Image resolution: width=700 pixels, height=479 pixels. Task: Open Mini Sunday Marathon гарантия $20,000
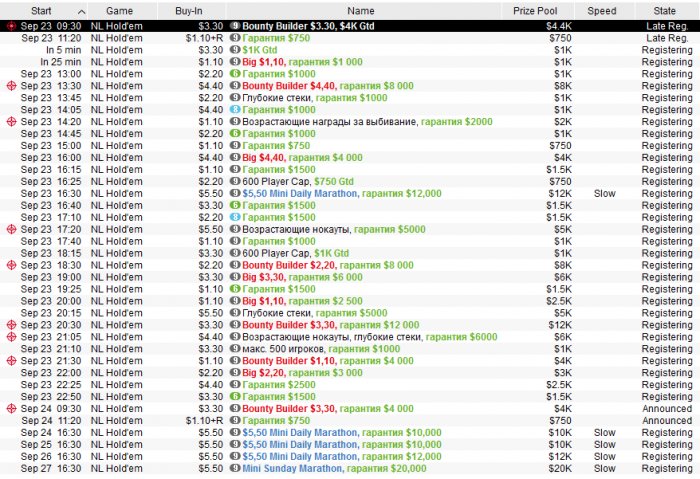(x=350, y=468)
